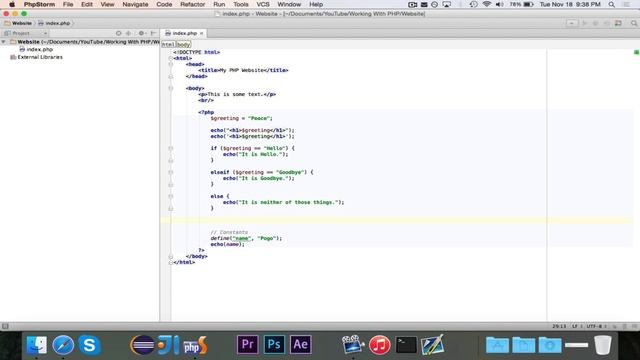This screenshot has height=360, width=640.
Task: Open Safari from the dock
Action: (63, 345)
